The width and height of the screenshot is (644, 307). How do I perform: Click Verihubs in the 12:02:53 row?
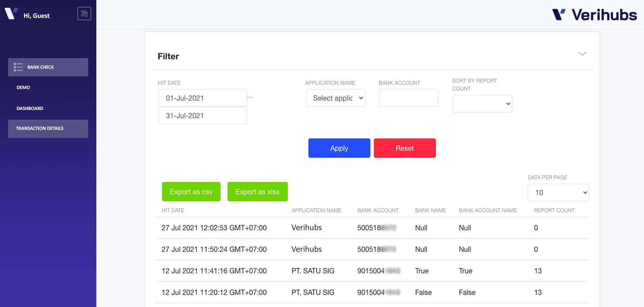pos(307,228)
